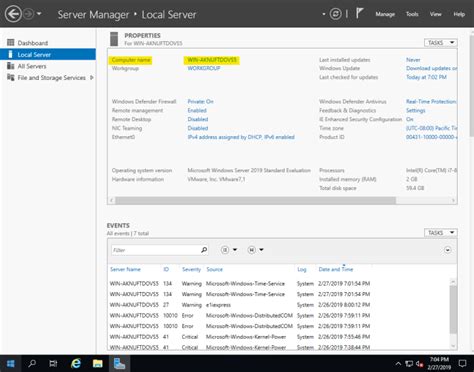The image size is (474, 372).
Task: Click Remote management Enabled link
Action: (197, 110)
